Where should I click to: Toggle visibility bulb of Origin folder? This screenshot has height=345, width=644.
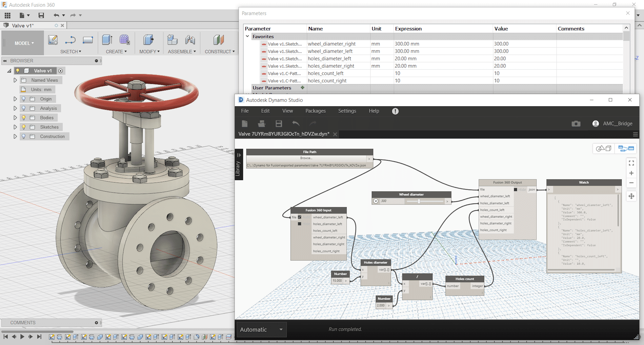click(23, 99)
